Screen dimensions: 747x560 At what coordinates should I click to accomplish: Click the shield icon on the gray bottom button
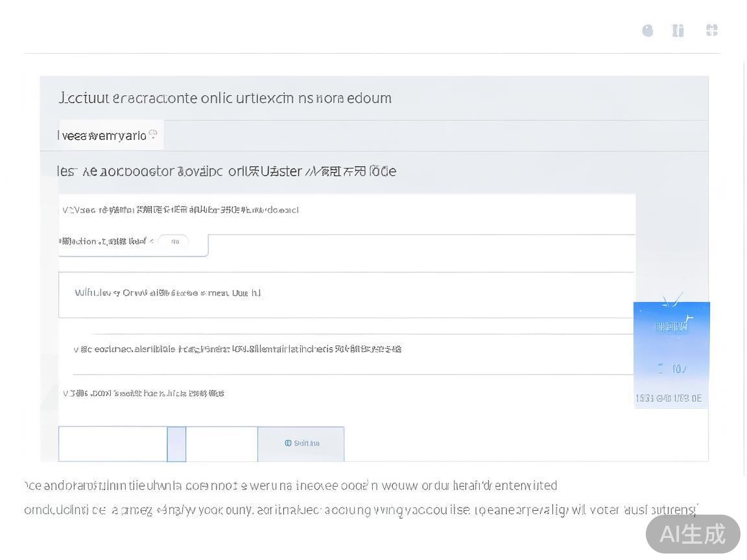288,443
